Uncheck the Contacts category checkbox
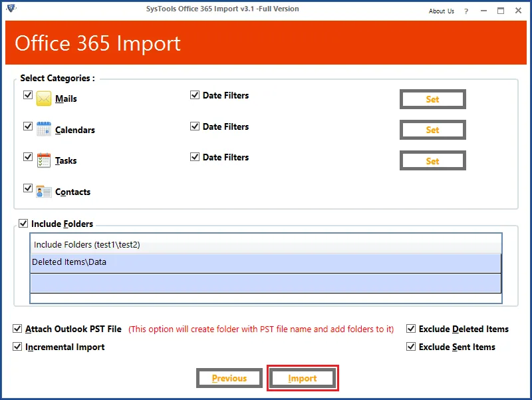This screenshot has height=400, width=532. (x=28, y=188)
